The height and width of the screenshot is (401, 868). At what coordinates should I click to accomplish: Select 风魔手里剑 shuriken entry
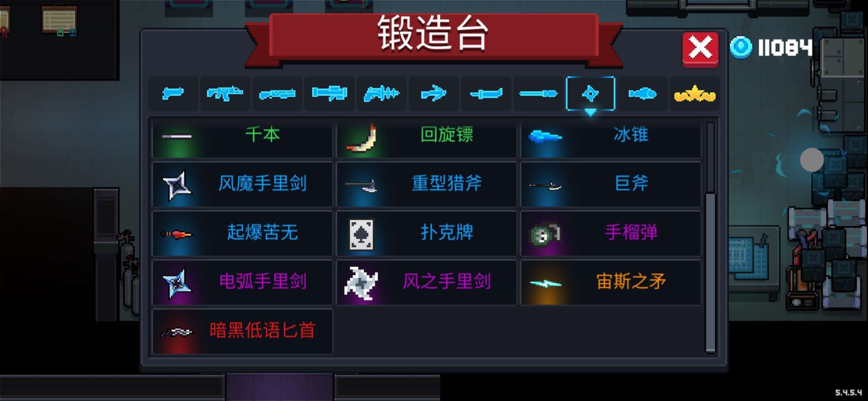[242, 184]
